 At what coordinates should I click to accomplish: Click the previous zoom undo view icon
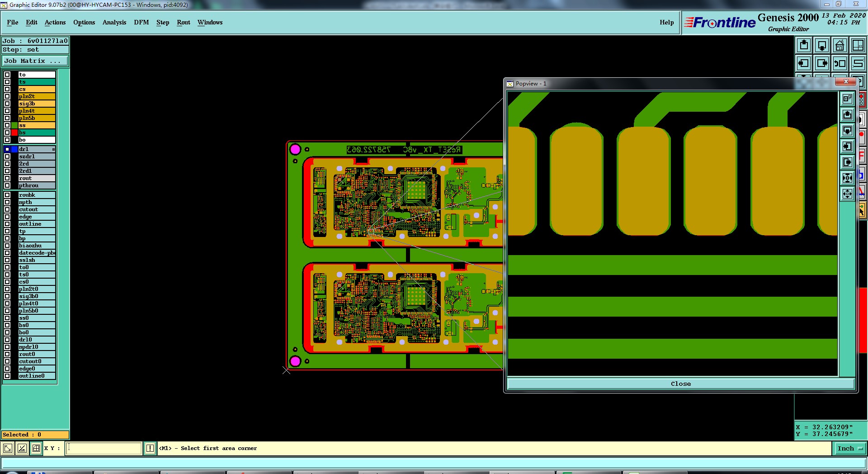pos(840,63)
